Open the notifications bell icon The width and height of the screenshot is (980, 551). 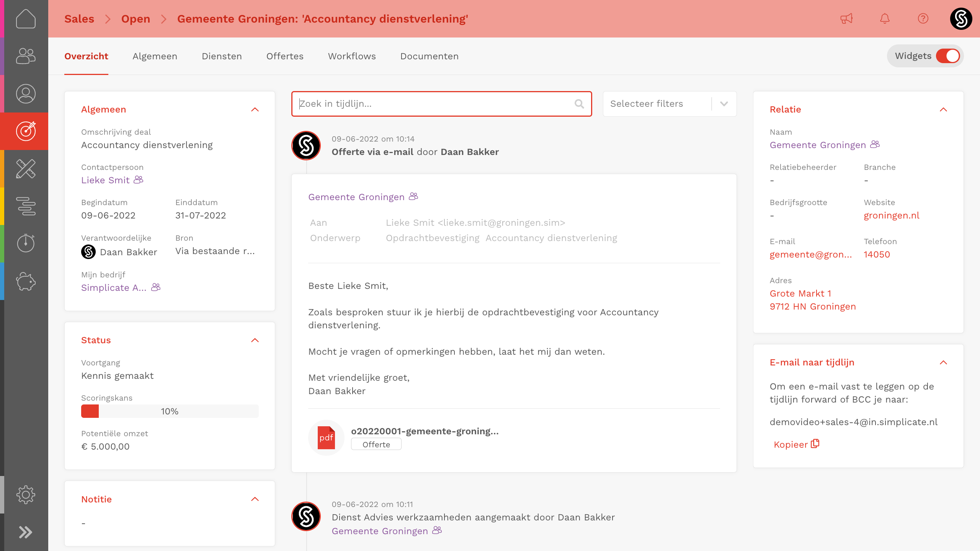885,18
